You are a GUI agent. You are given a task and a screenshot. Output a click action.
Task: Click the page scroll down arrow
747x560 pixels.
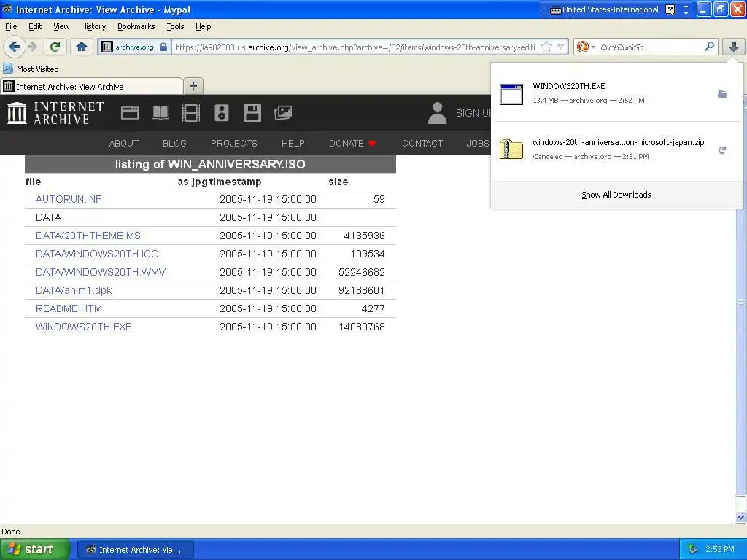coord(740,517)
